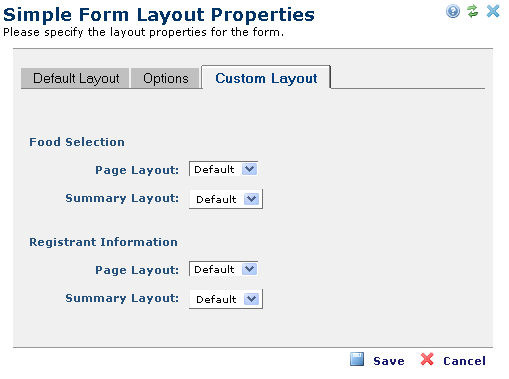
Task: Open Registrant Information Summary Layout dropdown
Action: pos(226,299)
